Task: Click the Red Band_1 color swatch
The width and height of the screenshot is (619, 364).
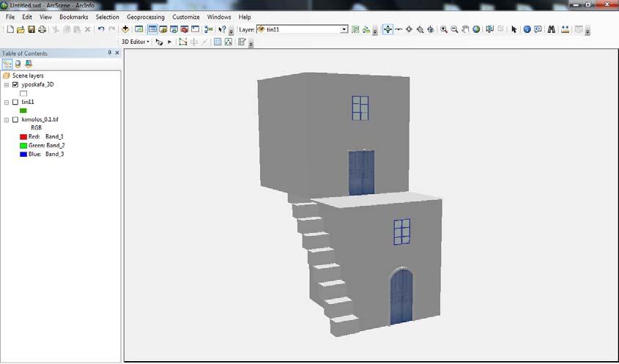Action: pyautogui.click(x=23, y=137)
